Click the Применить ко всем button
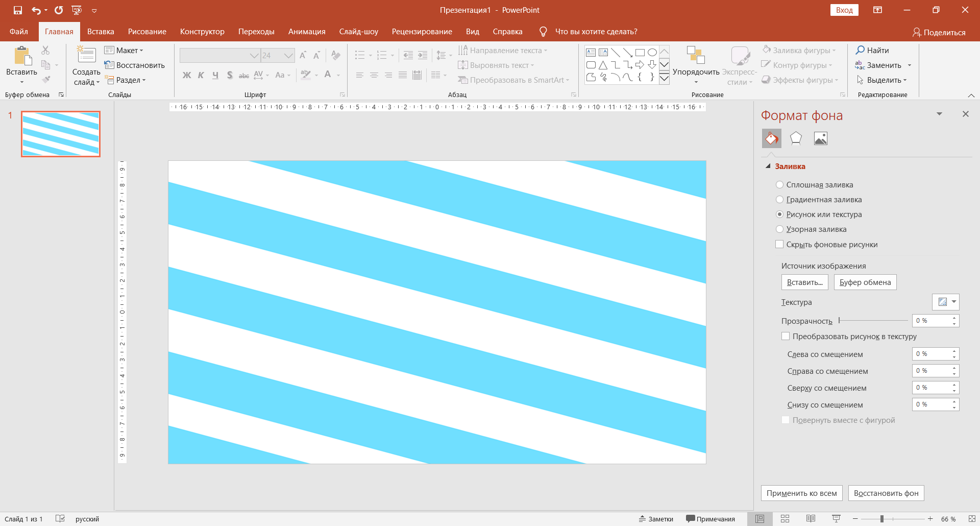 point(801,493)
